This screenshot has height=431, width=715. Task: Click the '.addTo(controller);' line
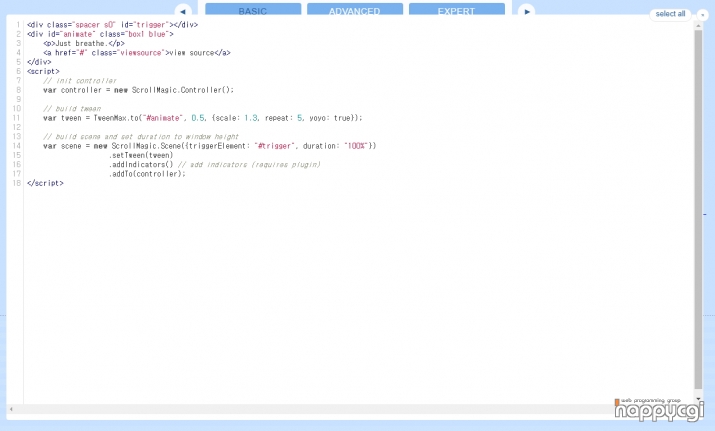147,174
